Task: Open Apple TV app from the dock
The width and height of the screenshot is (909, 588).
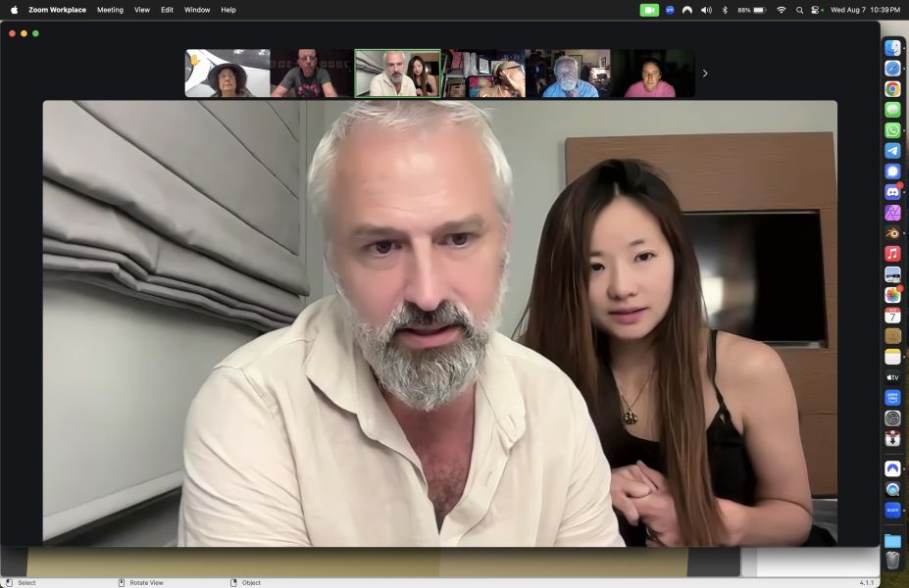Action: coord(892,377)
